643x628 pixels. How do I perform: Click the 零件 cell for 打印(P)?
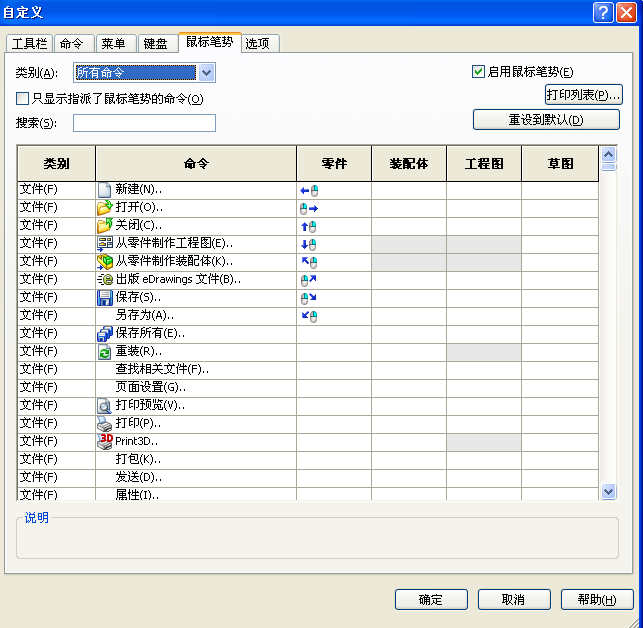coord(334,424)
